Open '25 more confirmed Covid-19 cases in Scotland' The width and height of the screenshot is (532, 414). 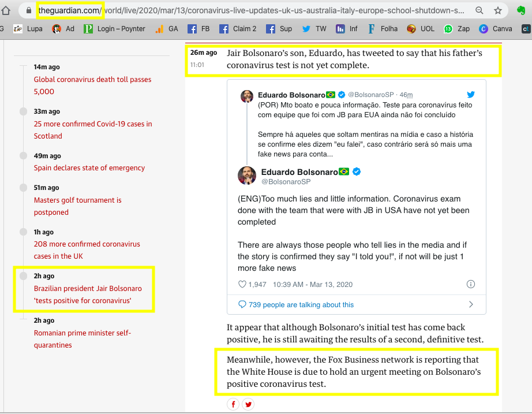[93, 130]
